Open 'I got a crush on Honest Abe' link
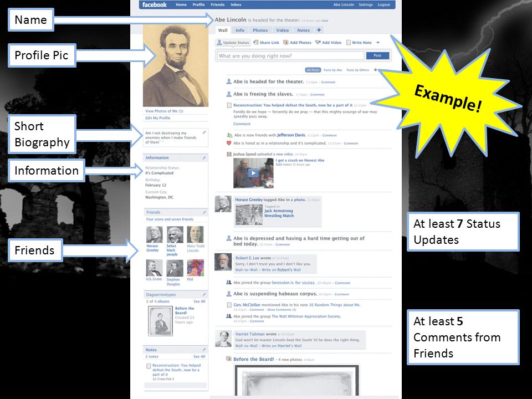The image size is (532, 399). tap(300, 160)
